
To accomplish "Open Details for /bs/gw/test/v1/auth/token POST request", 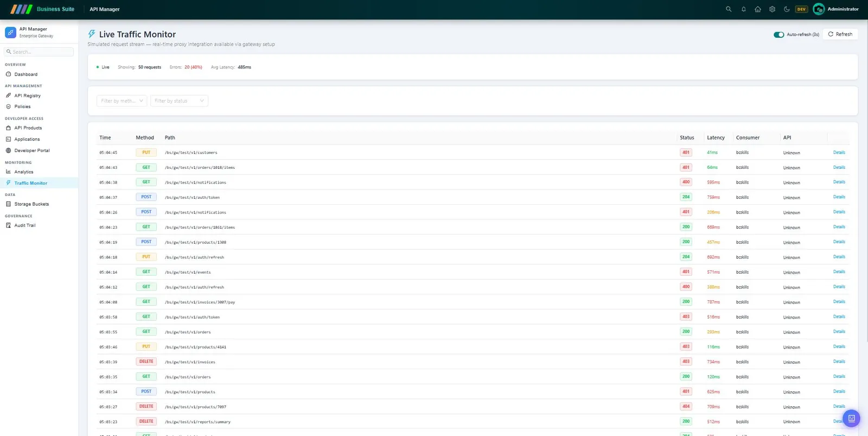I will tap(839, 197).
